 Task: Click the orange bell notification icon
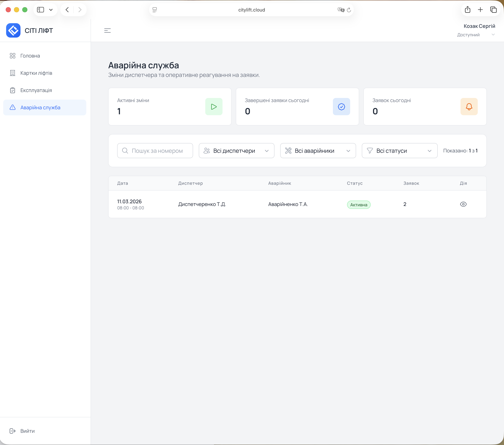469,107
